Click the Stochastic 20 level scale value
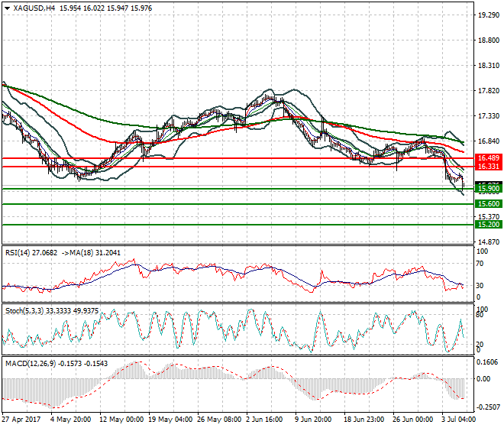Screen dimensions: 504x428 pyautogui.click(x=480, y=345)
